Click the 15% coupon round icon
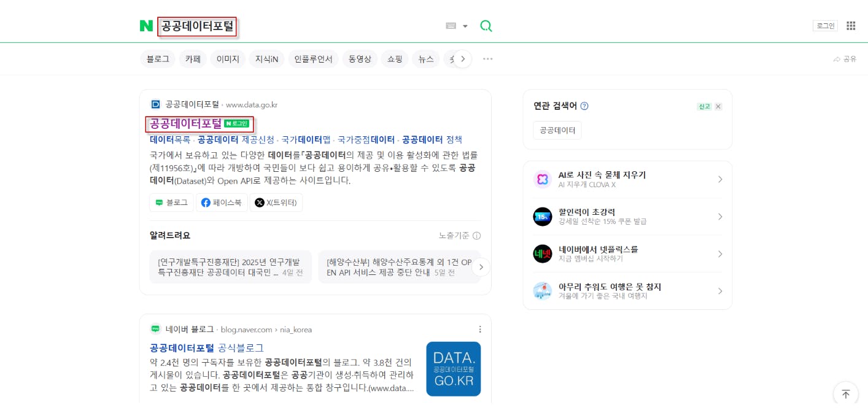 (543, 217)
